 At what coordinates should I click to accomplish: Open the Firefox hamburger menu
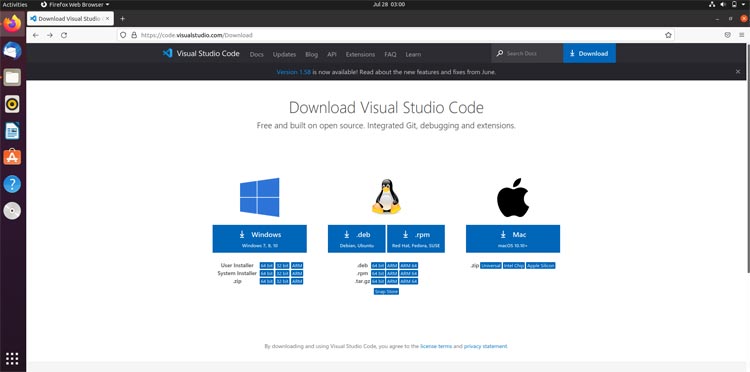coord(741,35)
